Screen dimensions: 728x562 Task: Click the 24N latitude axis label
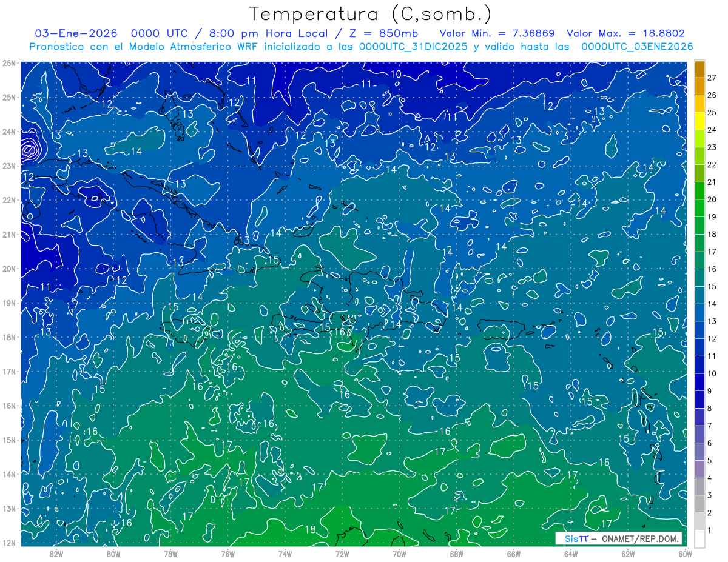click(8, 132)
